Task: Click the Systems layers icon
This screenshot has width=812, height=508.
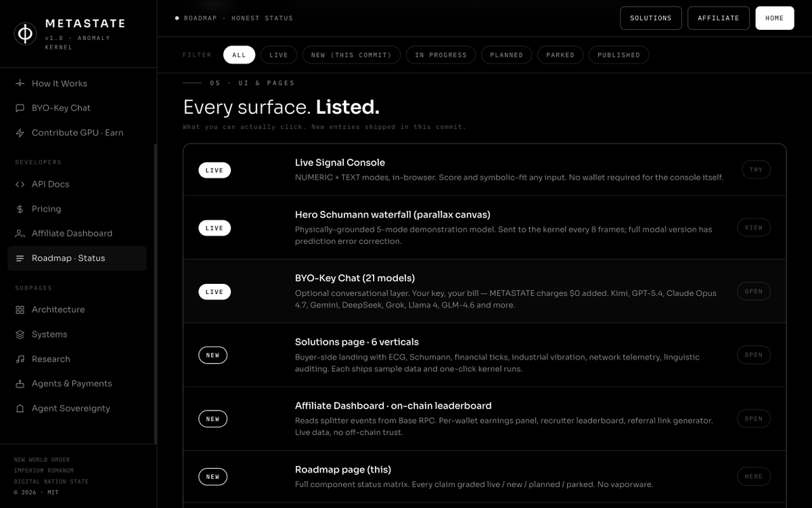Action: pos(20,335)
